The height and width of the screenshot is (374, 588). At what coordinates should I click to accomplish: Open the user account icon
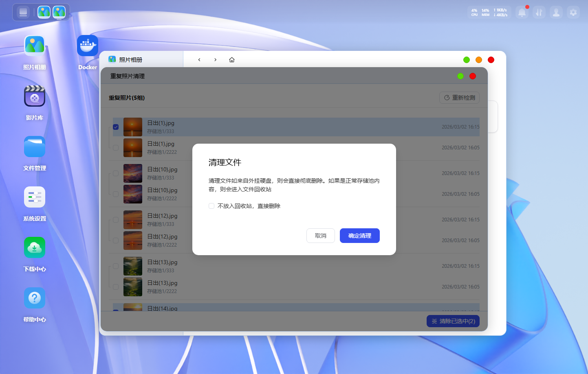click(556, 13)
